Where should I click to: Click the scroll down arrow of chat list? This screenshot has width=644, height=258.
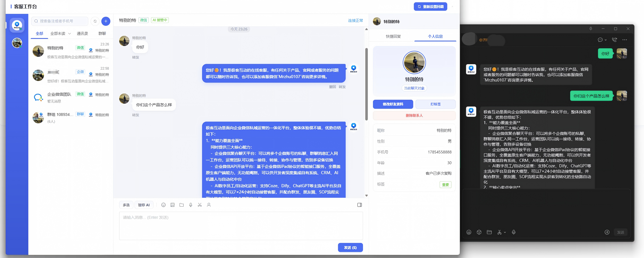click(x=366, y=195)
